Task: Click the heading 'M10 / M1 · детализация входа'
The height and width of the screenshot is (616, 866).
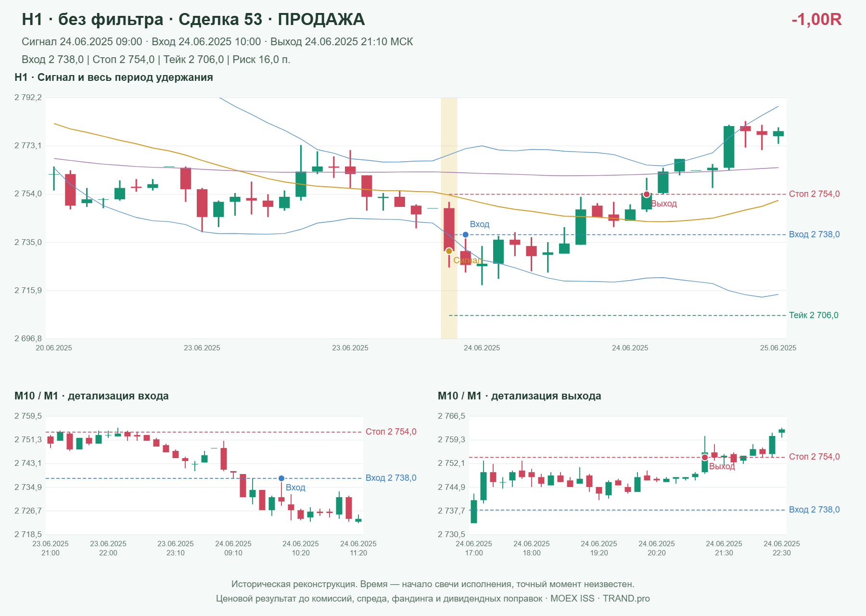Action: (x=91, y=396)
